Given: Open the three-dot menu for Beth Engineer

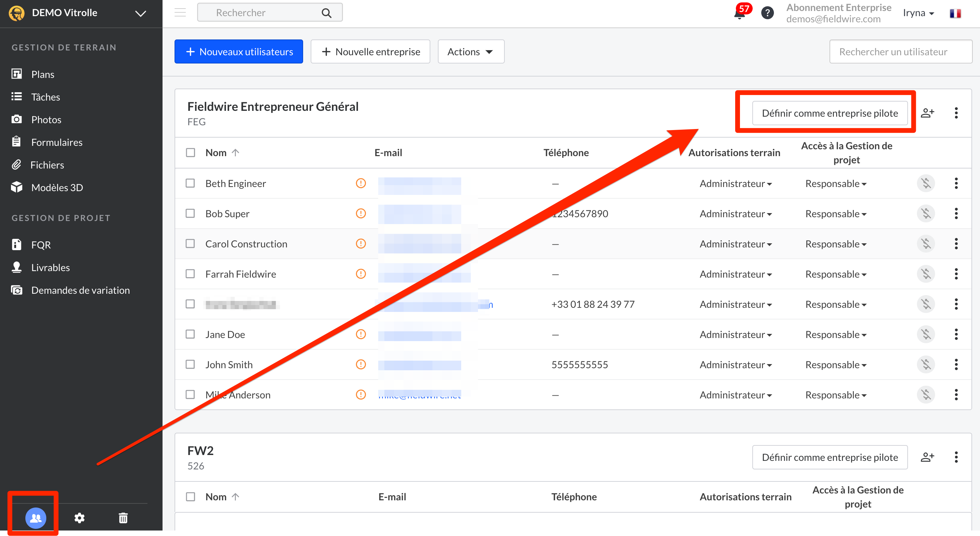Looking at the screenshot, I should tap(956, 184).
